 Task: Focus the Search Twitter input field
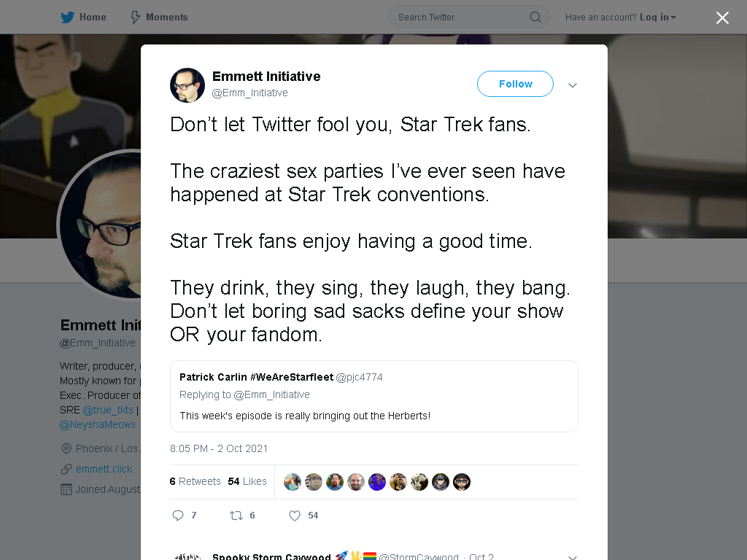pos(462,17)
